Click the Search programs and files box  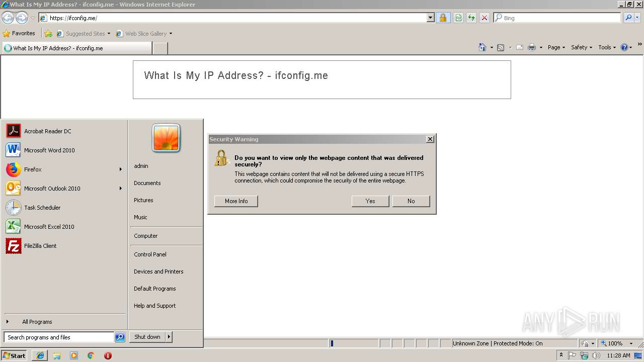[x=59, y=337]
